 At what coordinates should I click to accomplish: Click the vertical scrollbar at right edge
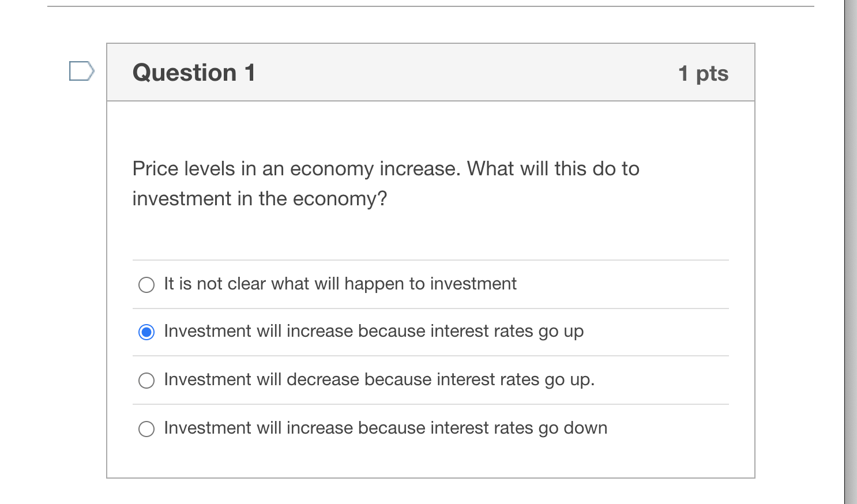851,252
